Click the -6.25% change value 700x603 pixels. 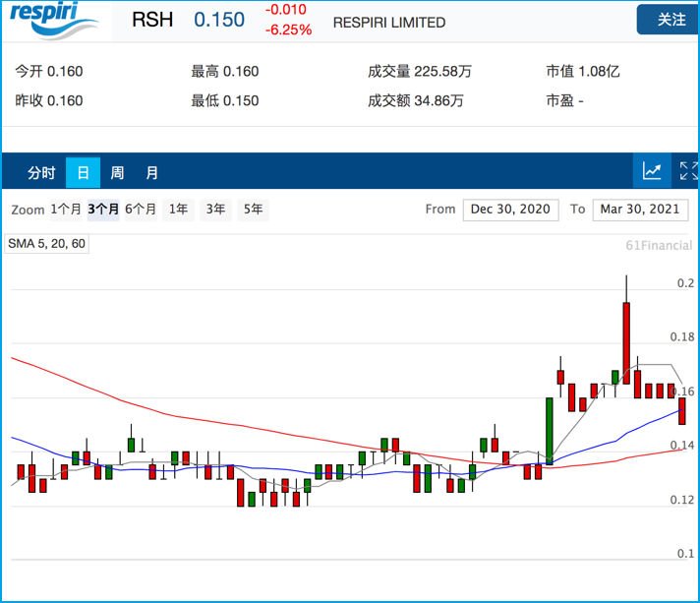(x=288, y=30)
